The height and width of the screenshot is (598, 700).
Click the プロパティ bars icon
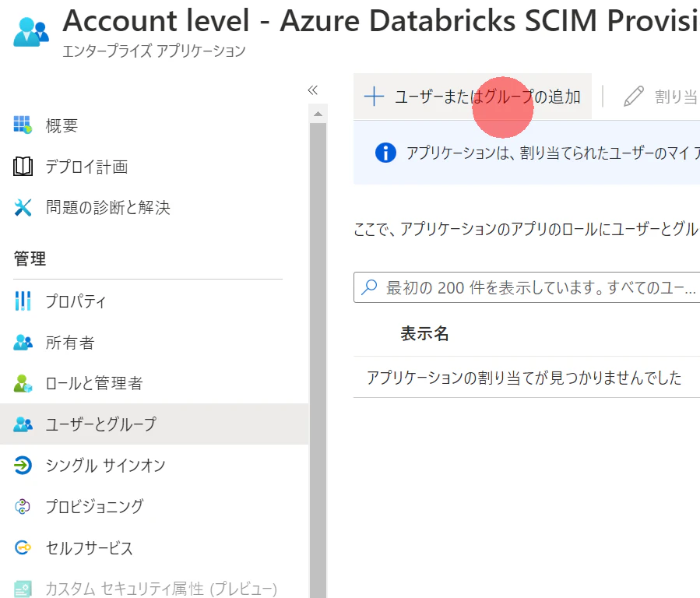tap(23, 301)
